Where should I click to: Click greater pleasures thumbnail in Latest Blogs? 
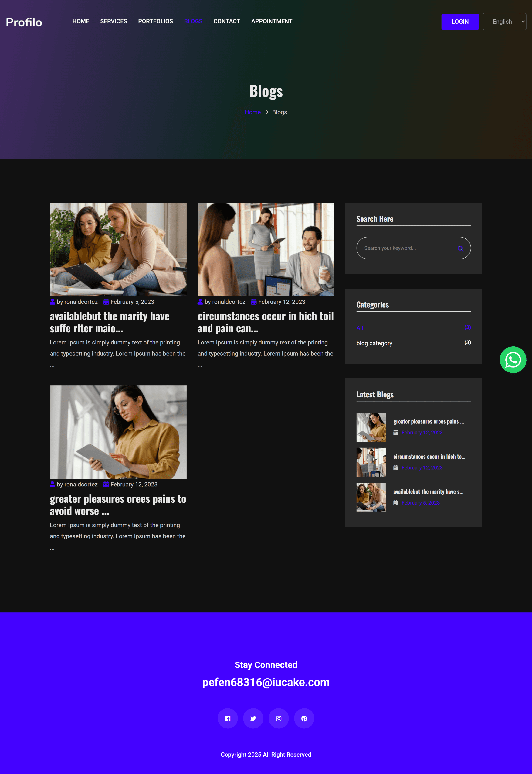point(371,427)
